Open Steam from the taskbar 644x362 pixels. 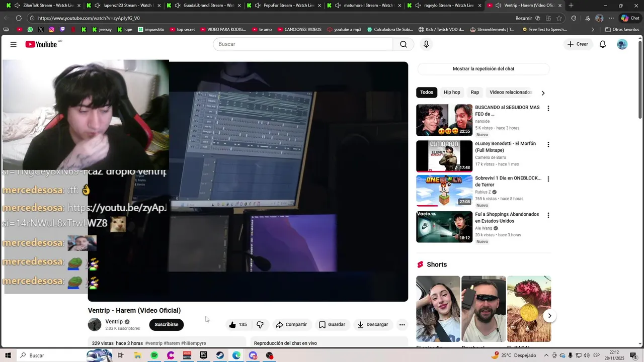click(220, 355)
